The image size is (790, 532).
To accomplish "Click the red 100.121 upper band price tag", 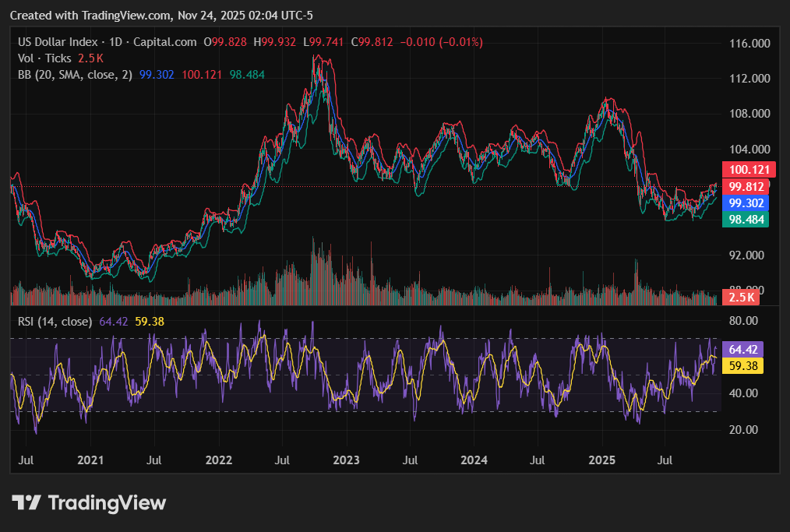I will (746, 170).
